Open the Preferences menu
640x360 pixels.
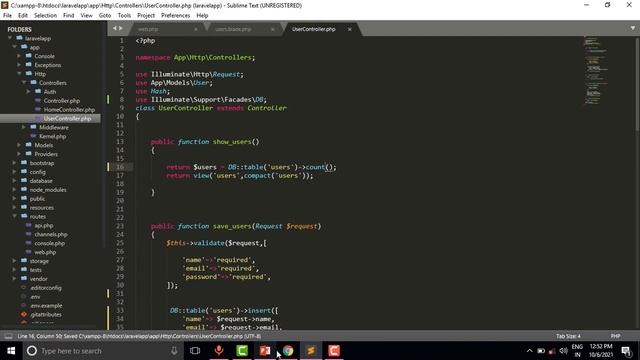(x=176, y=16)
